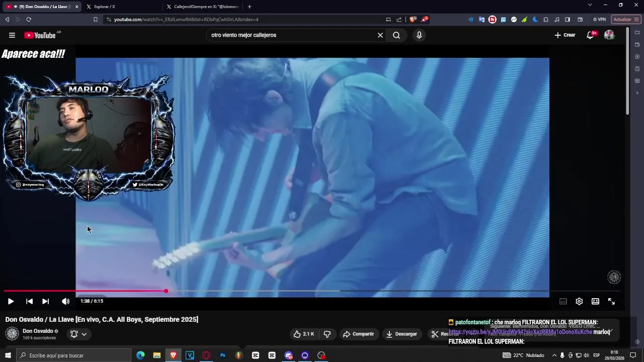644x362 pixels.
Task: Open YouTube notifications bell
Action: point(591,35)
